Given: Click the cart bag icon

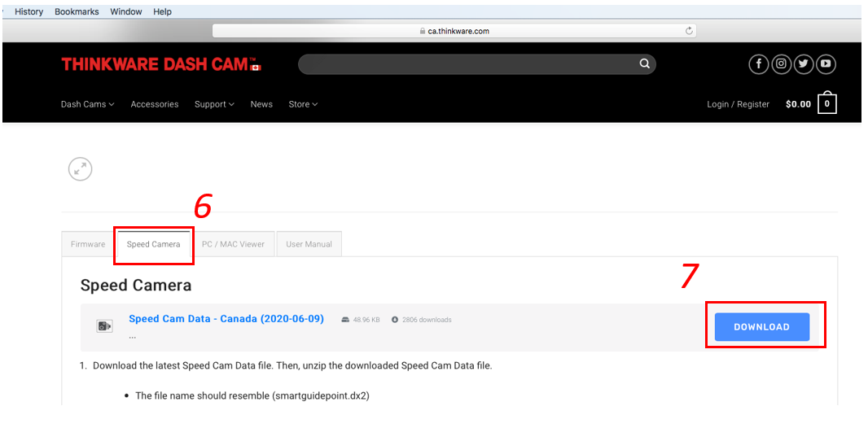Looking at the screenshot, I should coord(827,103).
